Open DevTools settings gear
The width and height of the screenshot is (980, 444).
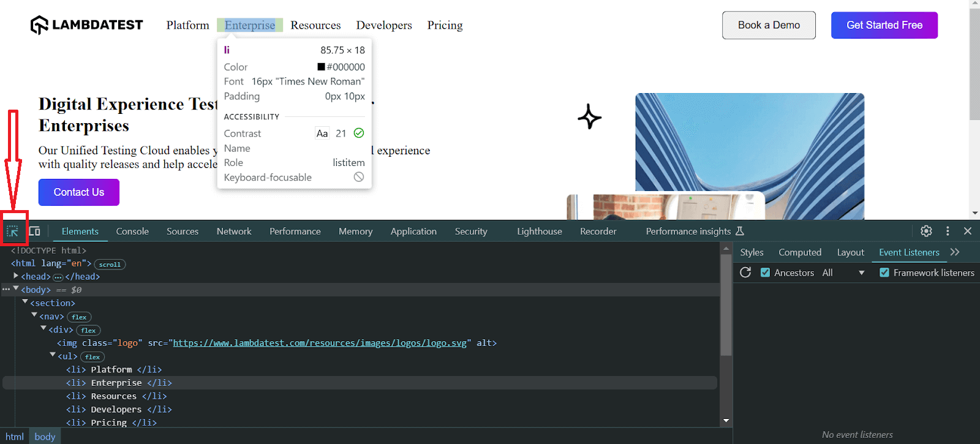(x=926, y=231)
